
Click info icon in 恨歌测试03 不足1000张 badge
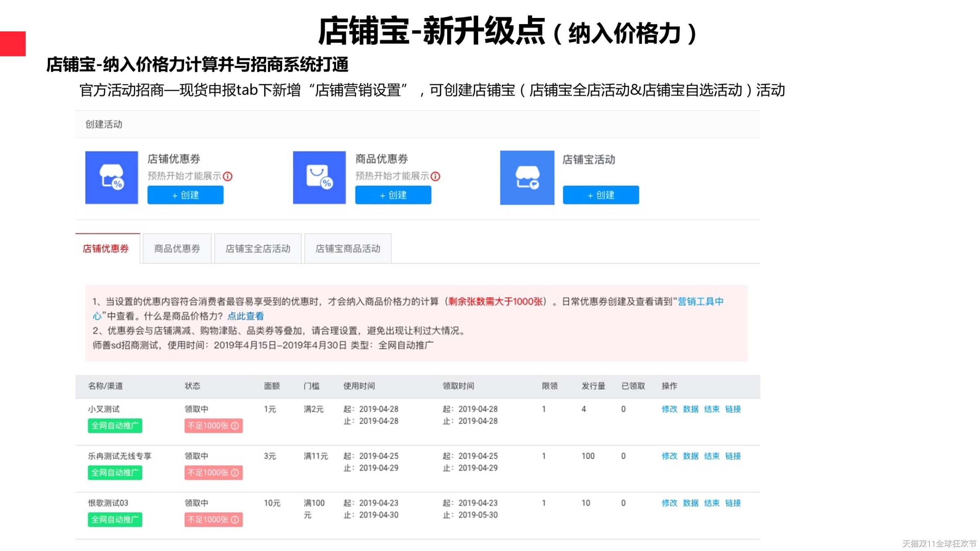click(x=235, y=520)
